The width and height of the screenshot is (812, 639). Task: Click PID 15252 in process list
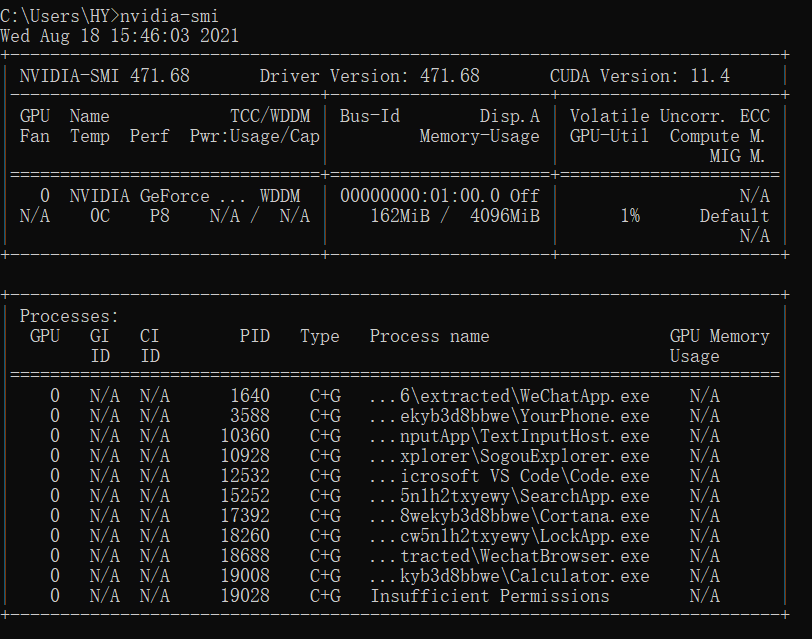[245, 496]
